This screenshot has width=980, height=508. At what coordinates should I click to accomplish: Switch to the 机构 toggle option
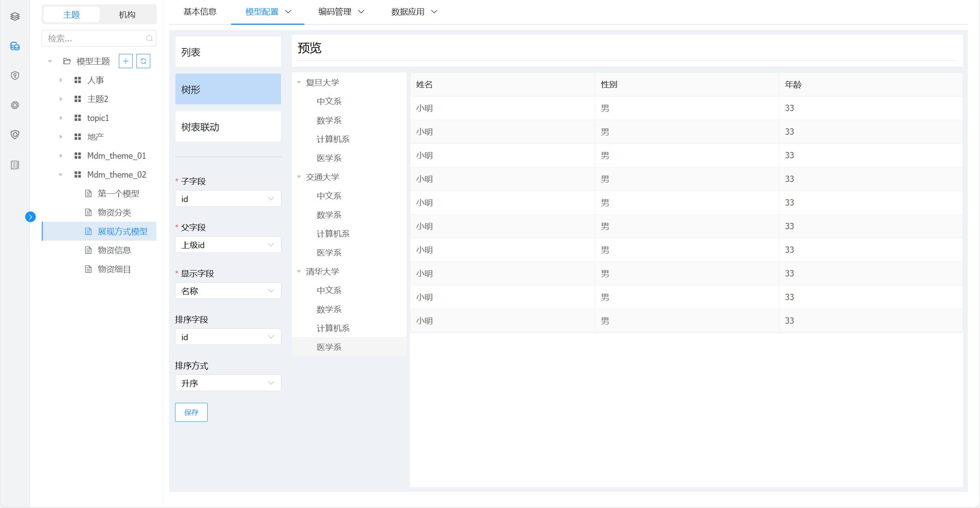[x=127, y=15]
